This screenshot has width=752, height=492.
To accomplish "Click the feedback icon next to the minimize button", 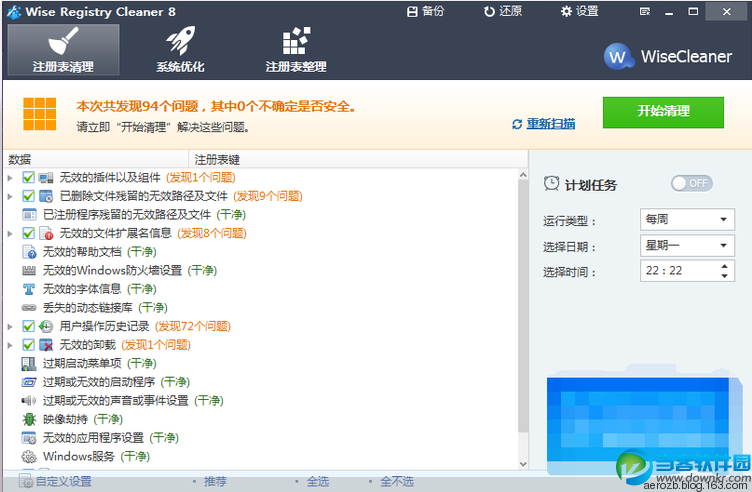I will pos(645,12).
